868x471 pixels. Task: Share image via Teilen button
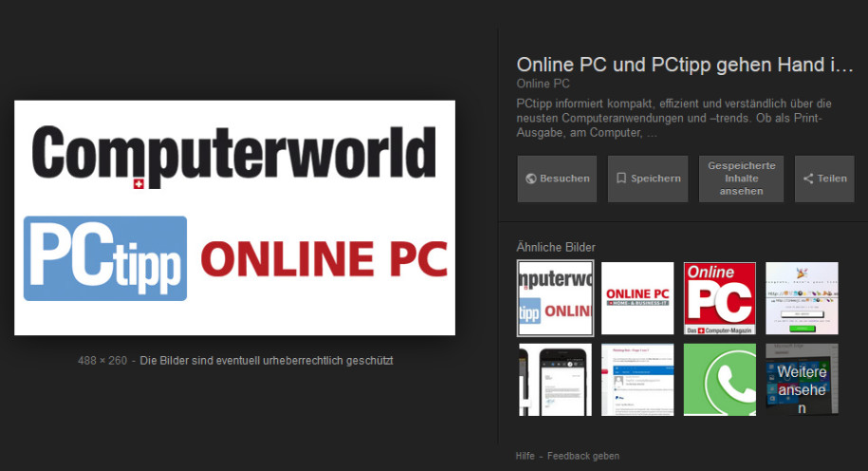point(824,179)
